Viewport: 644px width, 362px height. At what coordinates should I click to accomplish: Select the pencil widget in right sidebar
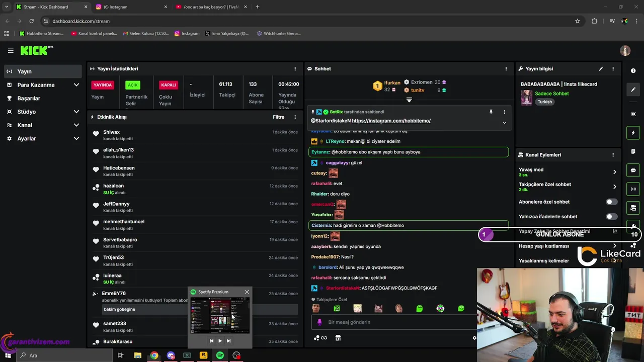[x=633, y=89]
